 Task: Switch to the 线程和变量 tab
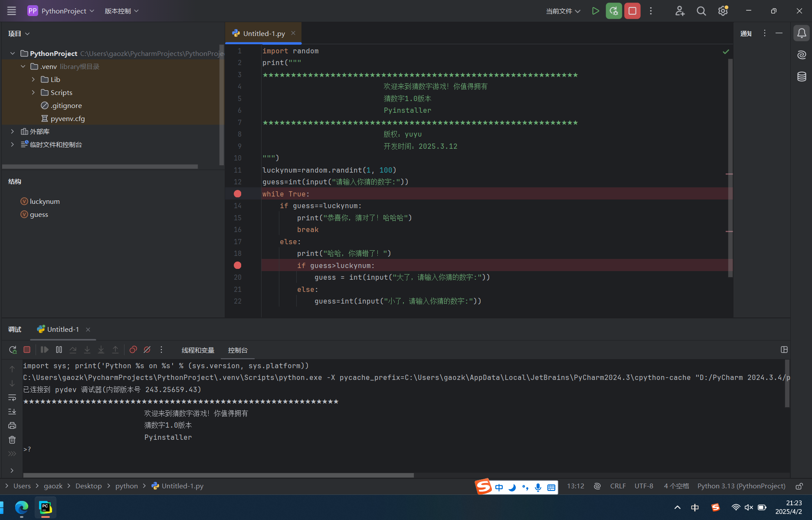(x=198, y=350)
